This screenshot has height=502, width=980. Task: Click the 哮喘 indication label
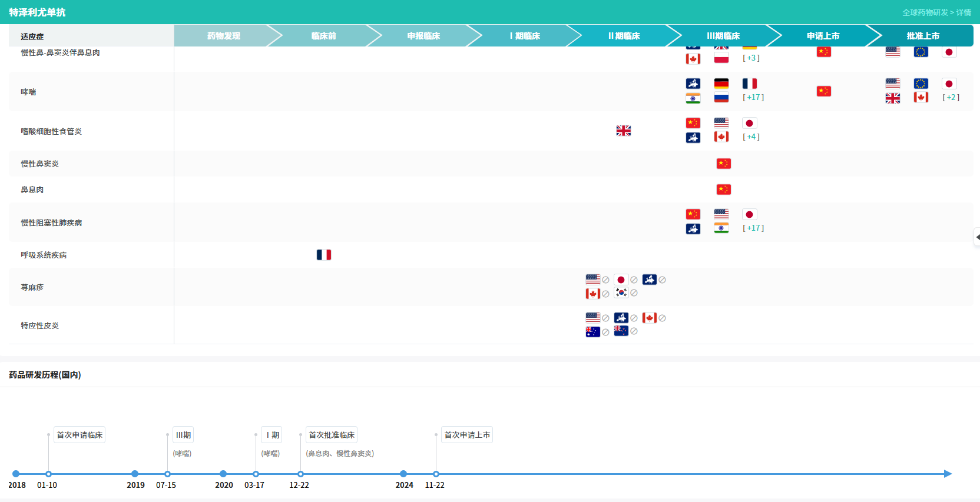point(28,92)
